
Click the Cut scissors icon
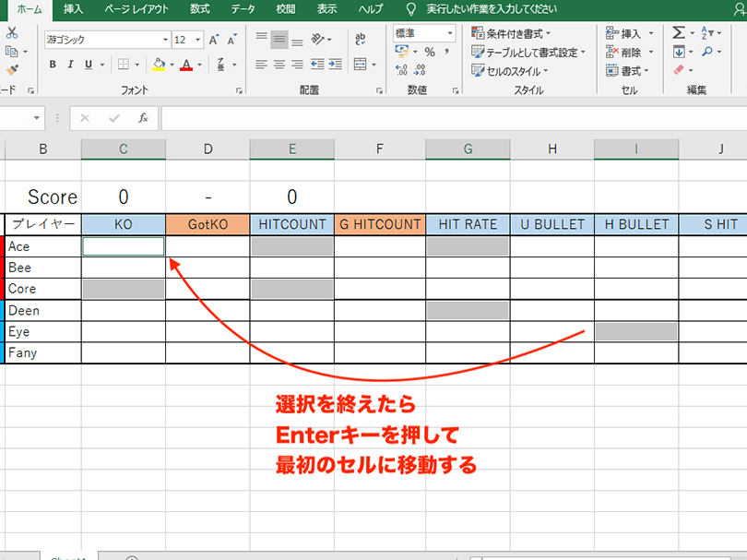[x=12, y=33]
